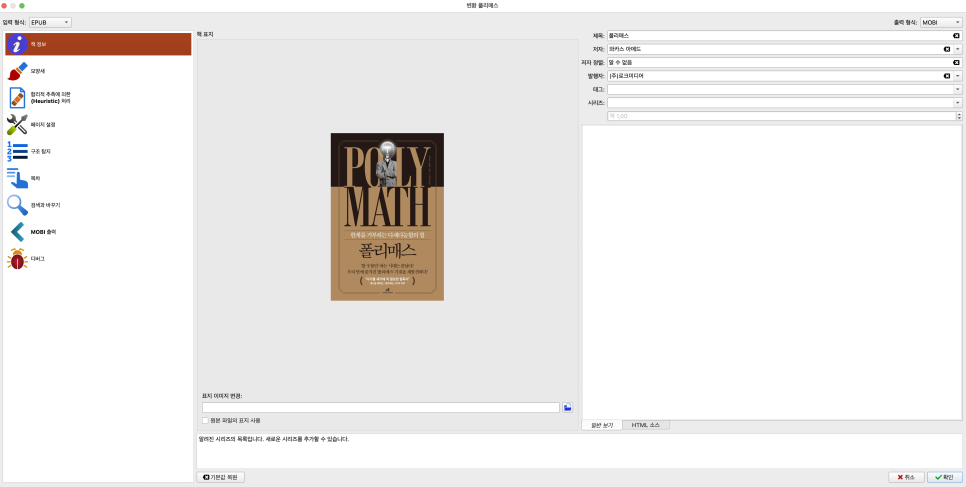Switch to the 일반 보기 tab
Viewport: 966px width, 487px height.
(602, 425)
